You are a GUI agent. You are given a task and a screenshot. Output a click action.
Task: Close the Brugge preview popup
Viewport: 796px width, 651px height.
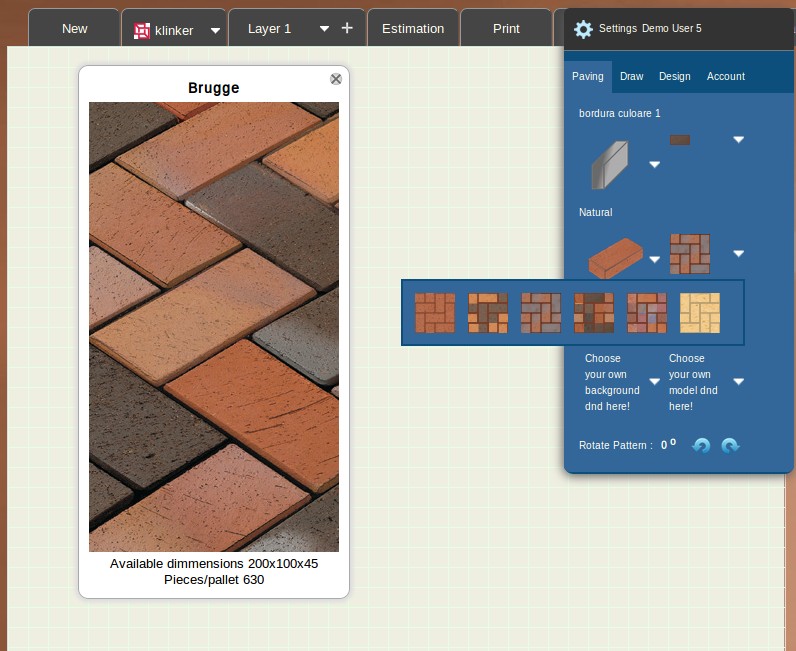(x=336, y=79)
